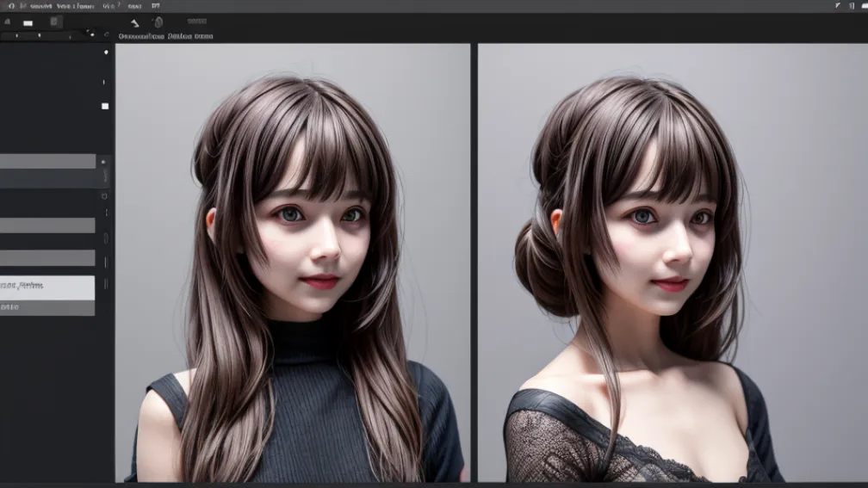The width and height of the screenshot is (868, 488).
Task: Click the text label above the left portrait
Action: tap(165, 36)
